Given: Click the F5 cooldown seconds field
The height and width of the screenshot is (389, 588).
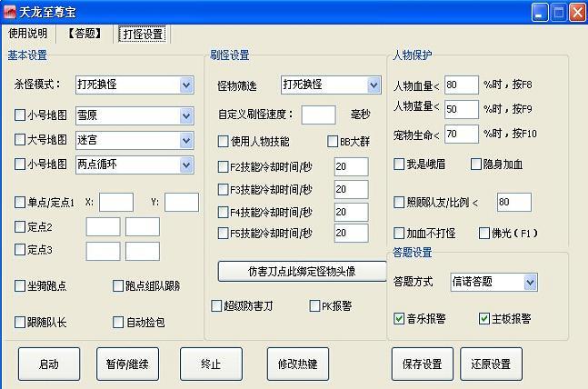Looking at the screenshot, I should [x=352, y=233].
